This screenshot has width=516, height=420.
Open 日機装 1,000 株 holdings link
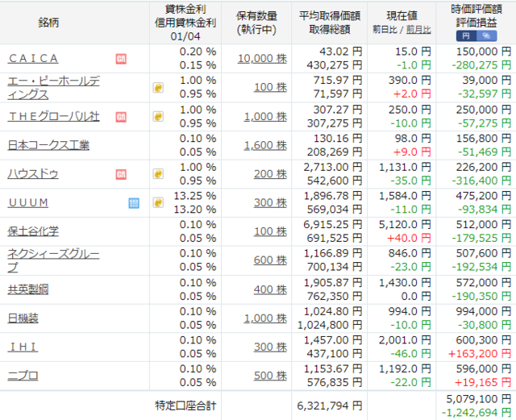point(265,318)
